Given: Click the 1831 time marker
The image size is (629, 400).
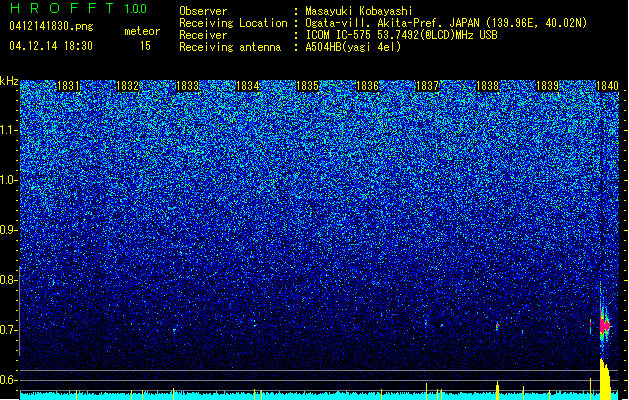Looking at the screenshot, I should (x=68, y=86).
